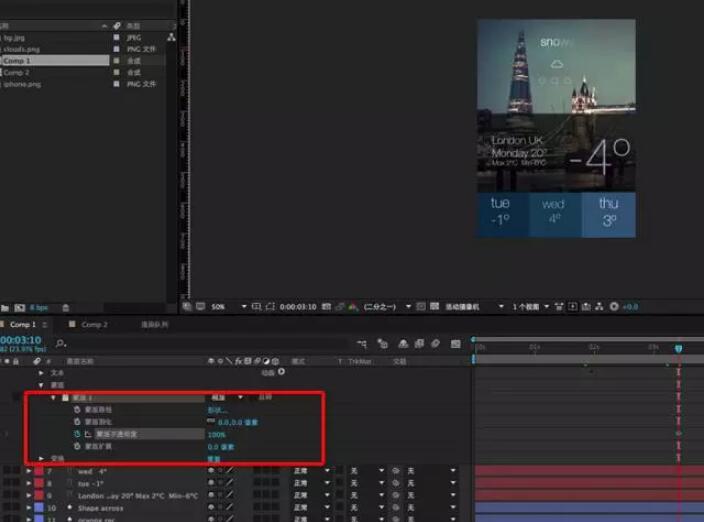Click the timeline search magnifier icon
This screenshot has height=522, width=704.
[x=60, y=343]
